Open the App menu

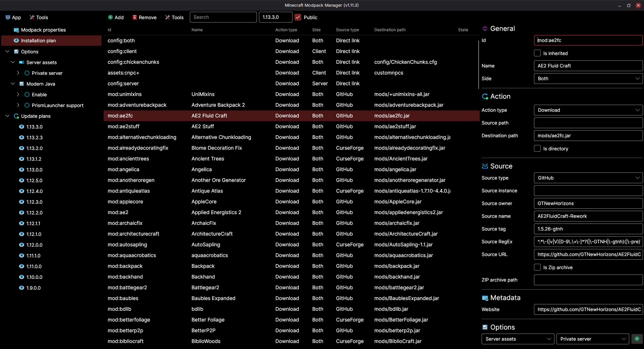(x=13, y=17)
